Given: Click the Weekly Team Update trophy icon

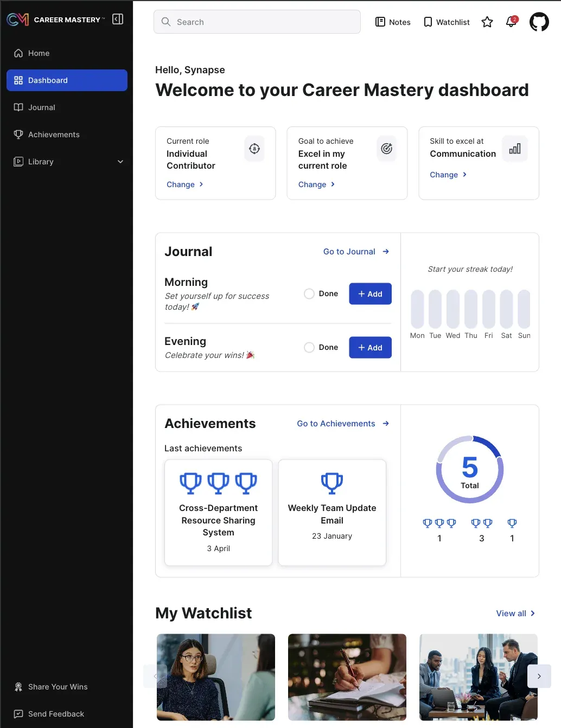Looking at the screenshot, I should (x=332, y=483).
